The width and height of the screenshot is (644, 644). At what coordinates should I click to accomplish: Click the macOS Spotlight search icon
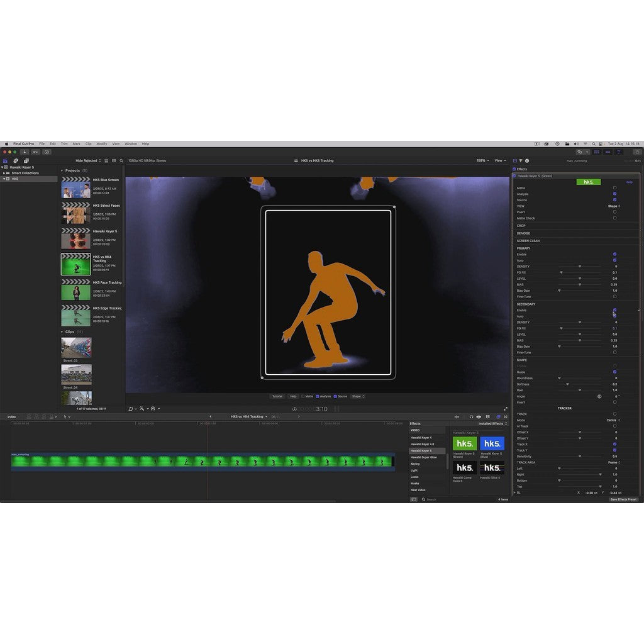tap(594, 144)
